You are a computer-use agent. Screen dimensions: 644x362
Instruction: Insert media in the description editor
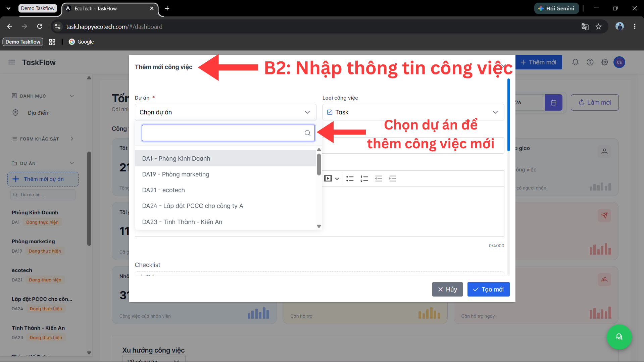[328, 178]
